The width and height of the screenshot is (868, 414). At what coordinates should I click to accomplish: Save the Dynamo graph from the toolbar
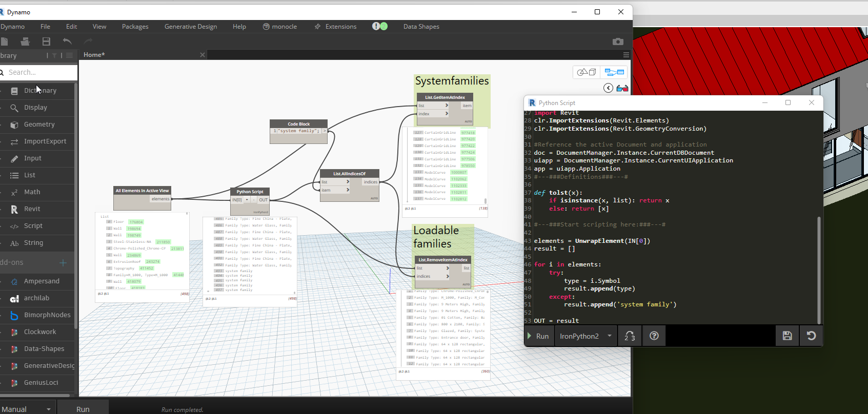coord(46,42)
